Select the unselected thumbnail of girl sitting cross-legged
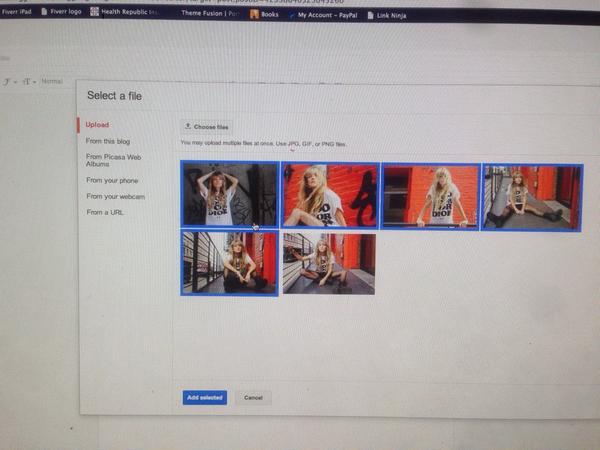Viewport: 600px width, 450px height. click(329, 264)
